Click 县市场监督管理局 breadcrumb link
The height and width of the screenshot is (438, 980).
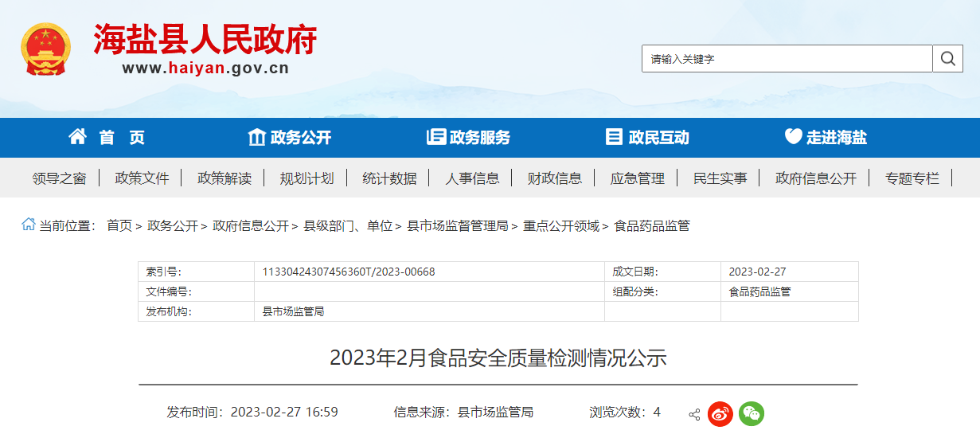[457, 226]
